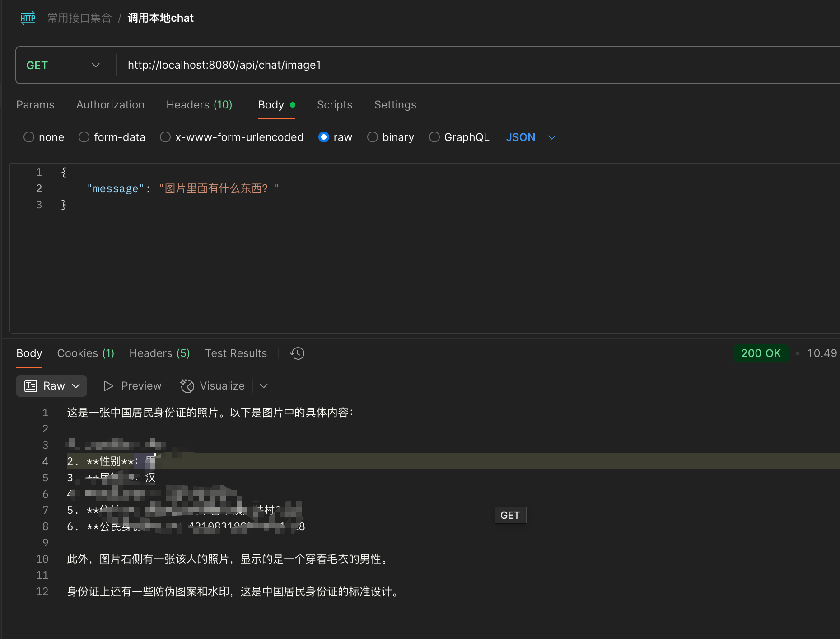
Task: Click the response time value 10.49
Action: click(822, 353)
